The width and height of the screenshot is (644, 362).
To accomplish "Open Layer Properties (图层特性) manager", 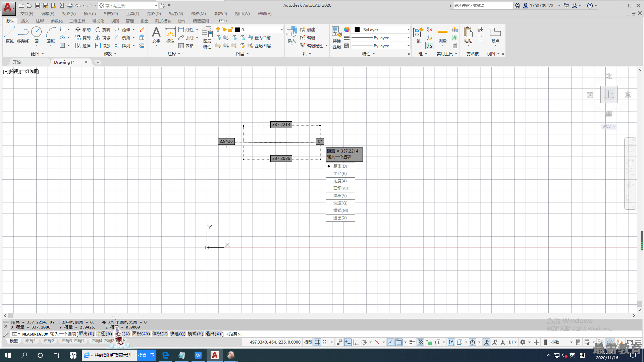I will point(207,38).
